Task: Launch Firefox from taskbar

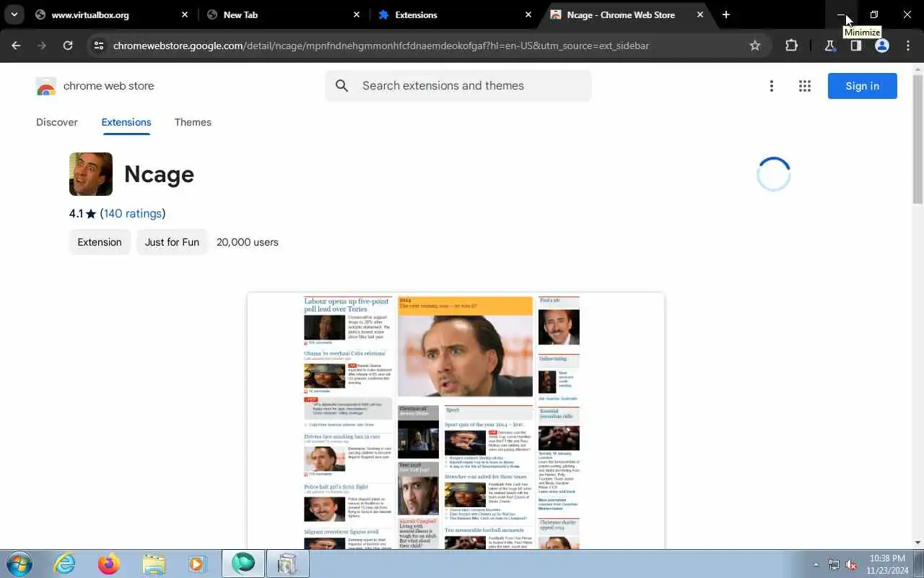Action: tap(109, 564)
